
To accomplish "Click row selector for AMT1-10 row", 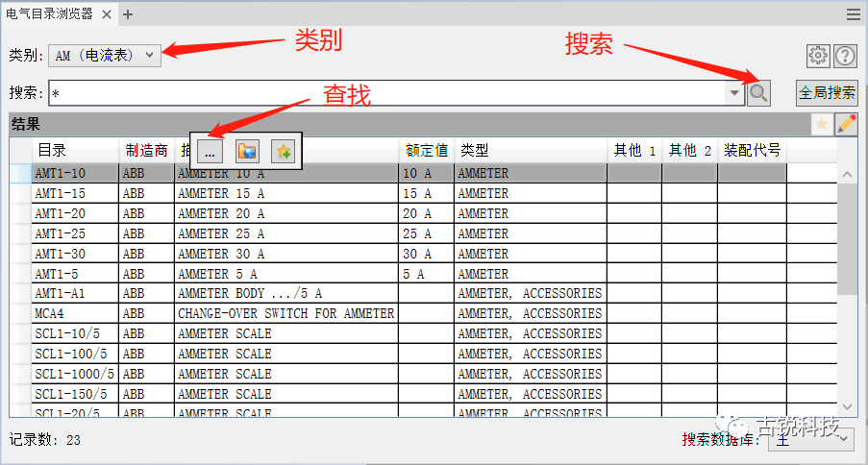I will pyautogui.click(x=20, y=173).
